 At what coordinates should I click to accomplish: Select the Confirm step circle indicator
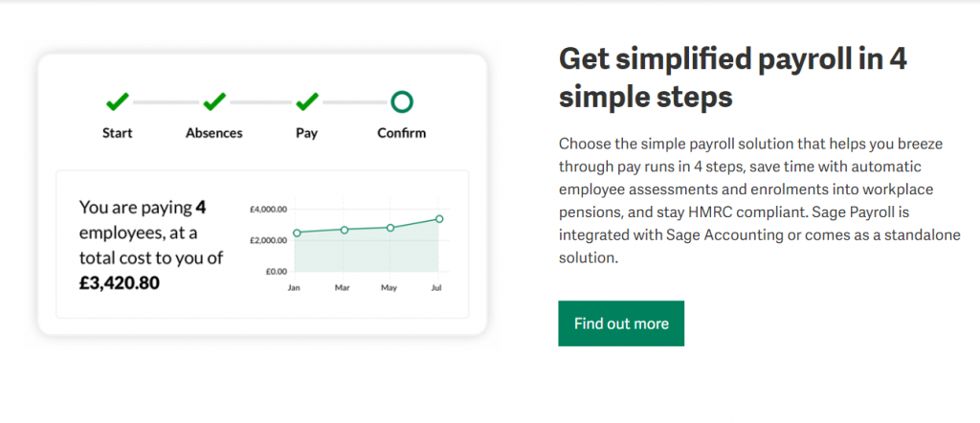point(402,101)
